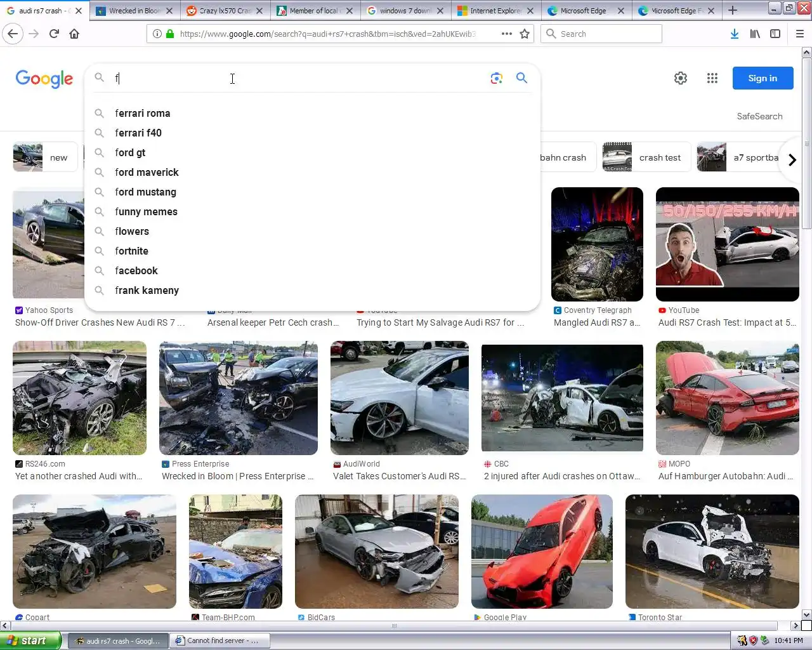Select the flowers suggestion
The height and width of the screenshot is (650, 812).
point(312,231)
